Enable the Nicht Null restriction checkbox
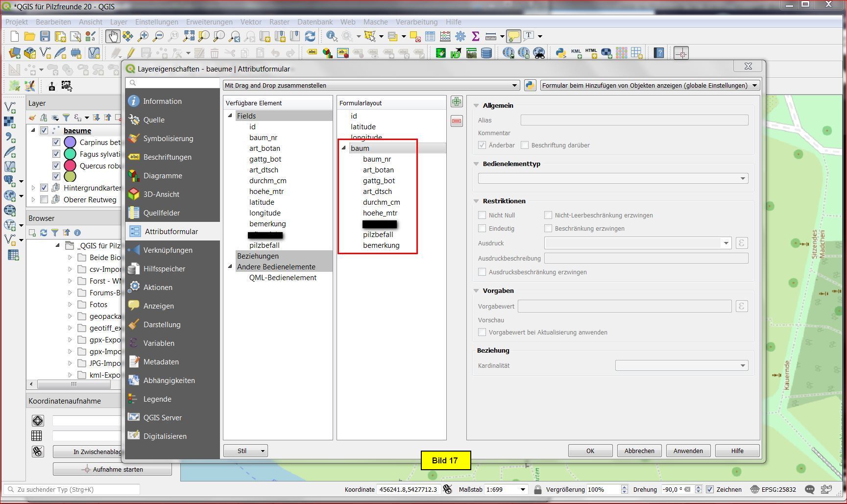 pyautogui.click(x=482, y=215)
